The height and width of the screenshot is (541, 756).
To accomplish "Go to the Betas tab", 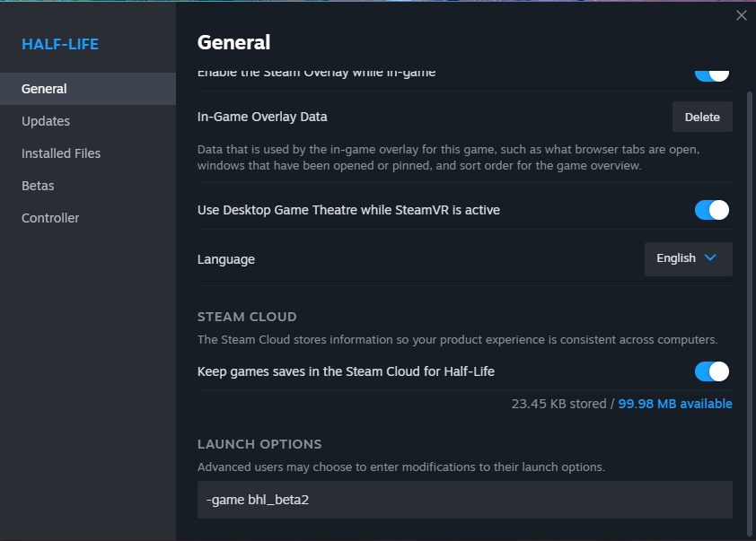I will (x=38, y=186).
